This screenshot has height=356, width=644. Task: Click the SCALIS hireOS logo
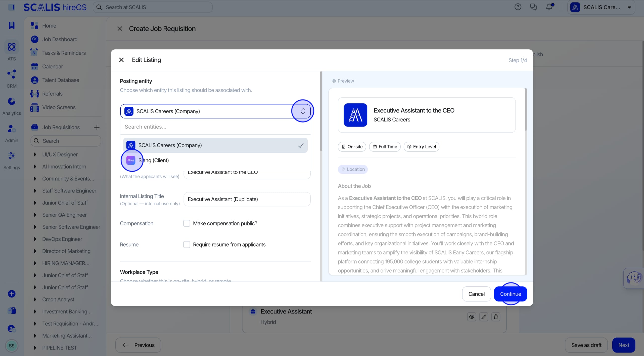click(x=55, y=7)
